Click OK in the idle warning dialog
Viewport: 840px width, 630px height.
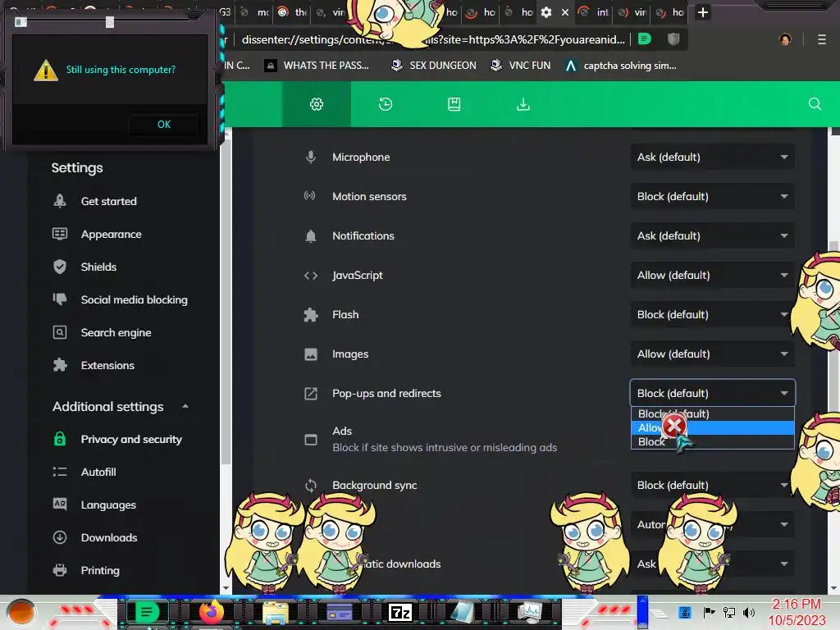click(x=164, y=125)
